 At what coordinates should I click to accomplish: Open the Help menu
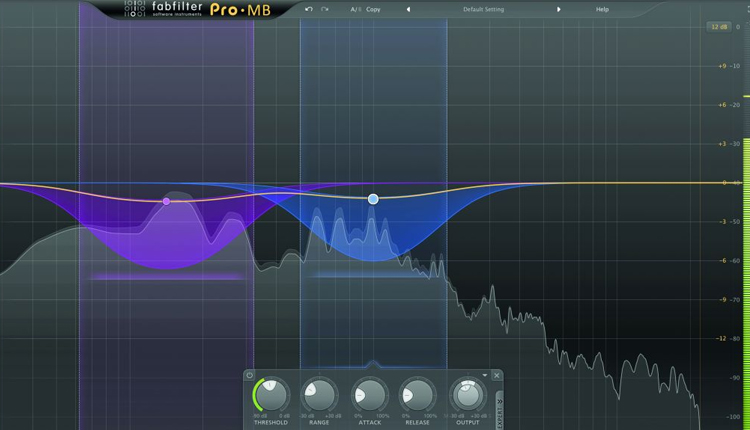pyautogui.click(x=602, y=9)
